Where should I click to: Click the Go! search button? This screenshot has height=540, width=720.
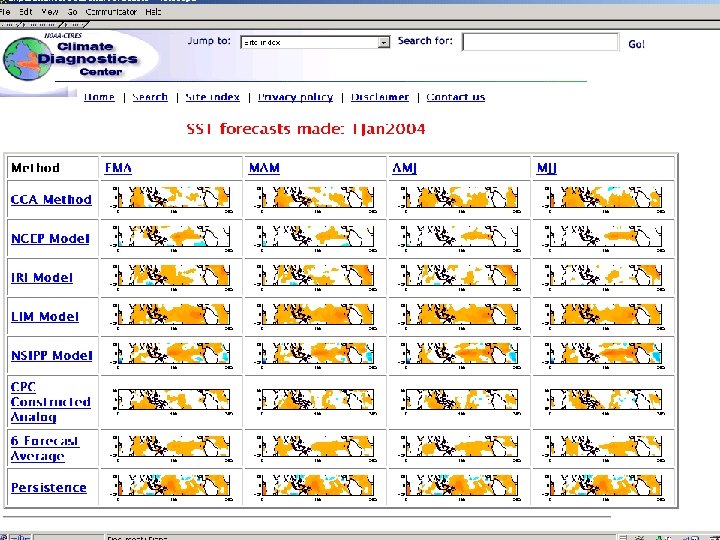pyautogui.click(x=636, y=44)
